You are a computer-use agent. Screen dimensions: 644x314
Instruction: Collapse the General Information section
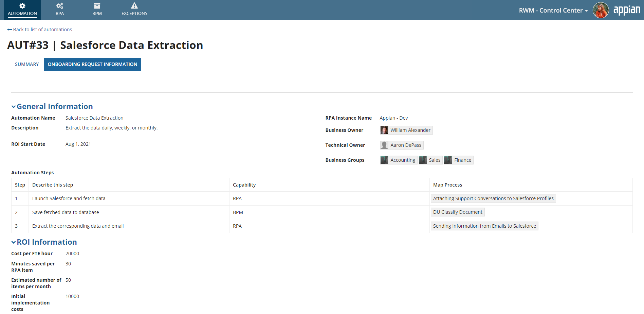pos(14,107)
